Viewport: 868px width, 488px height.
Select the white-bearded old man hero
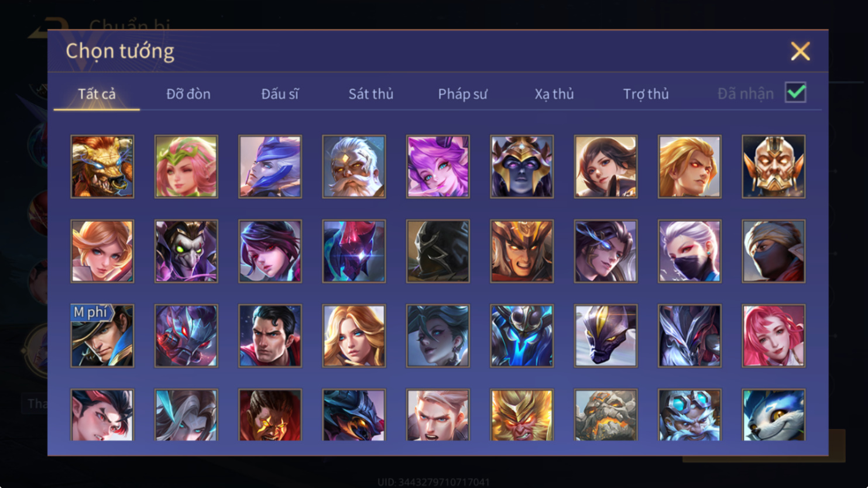click(x=354, y=167)
